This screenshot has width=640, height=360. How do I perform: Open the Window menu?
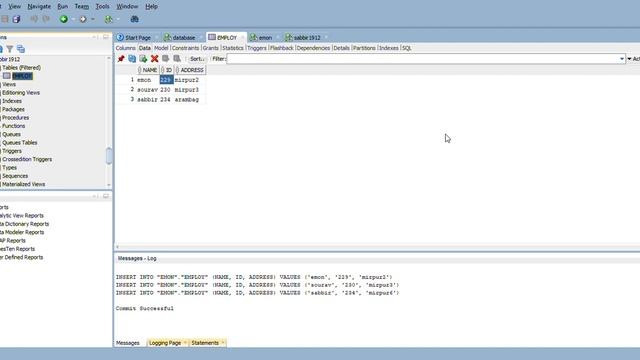(127, 7)
